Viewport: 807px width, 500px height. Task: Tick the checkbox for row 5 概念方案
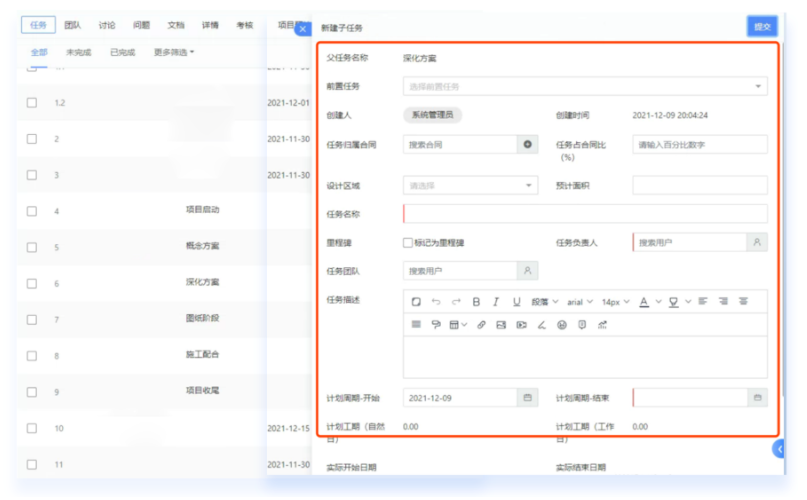[32, 247]
